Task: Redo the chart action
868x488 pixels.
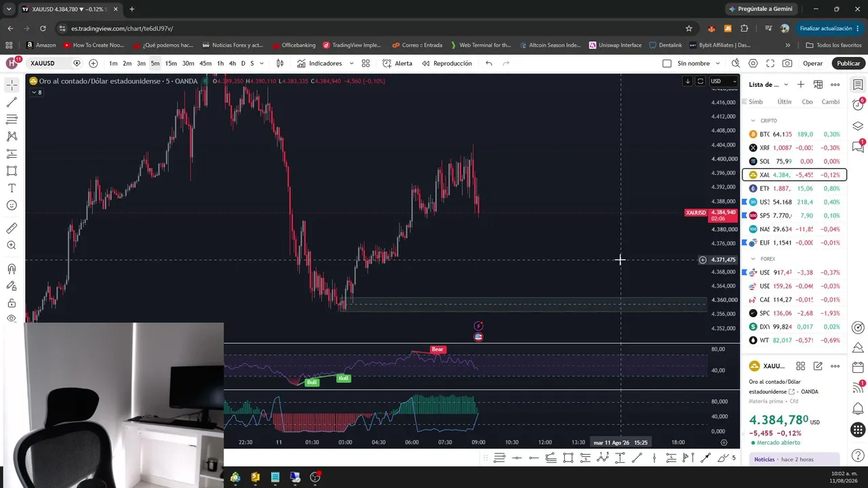Action: coord(506,63)
